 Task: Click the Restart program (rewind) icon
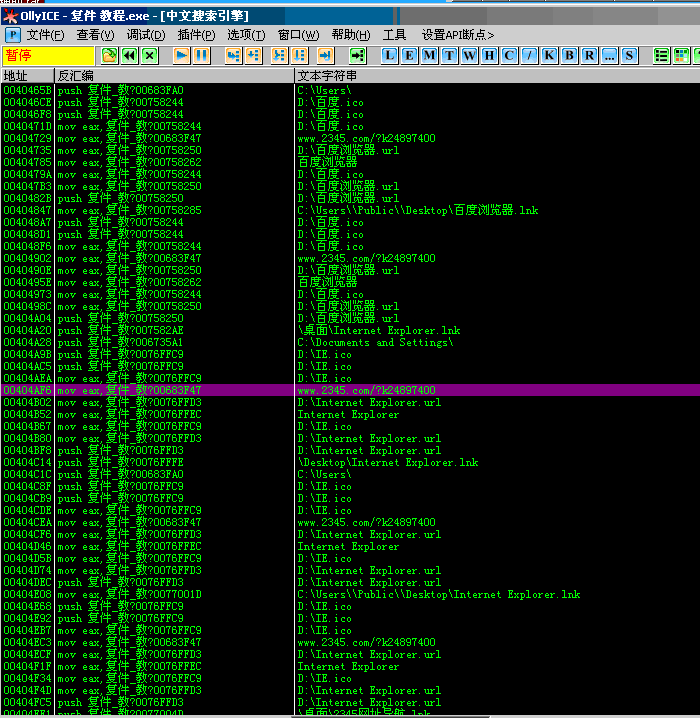tap(130, 56)
